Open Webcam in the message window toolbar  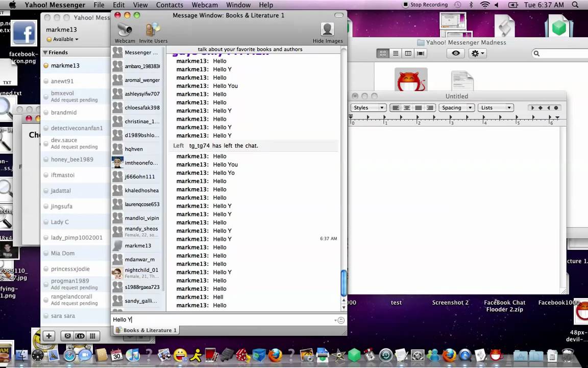coord(125,33)
